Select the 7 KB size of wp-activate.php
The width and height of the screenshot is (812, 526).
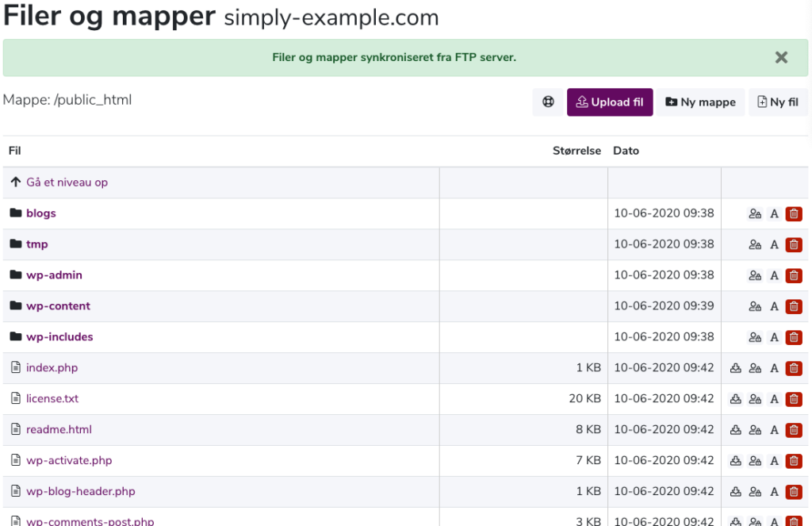point(588,461)
